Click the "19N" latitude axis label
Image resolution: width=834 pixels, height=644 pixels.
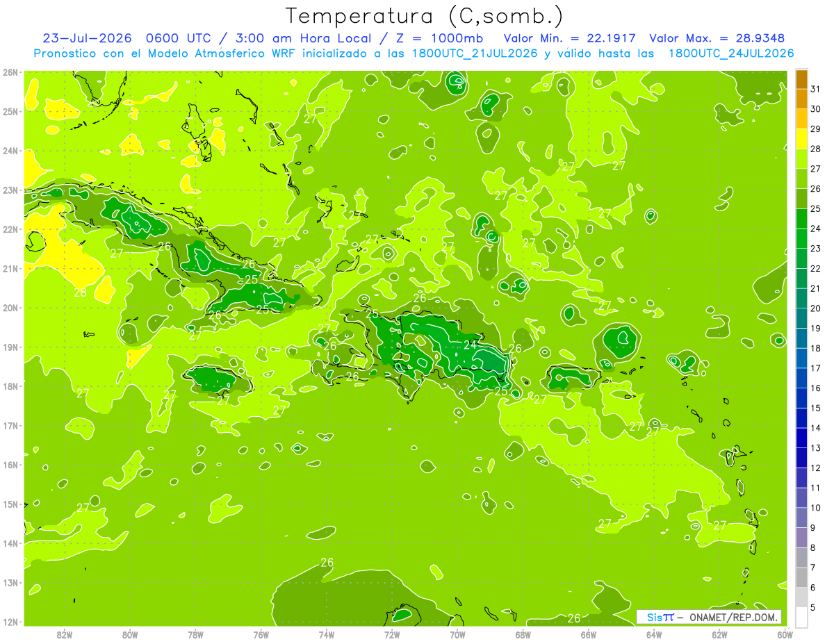pyautogui.click(x=10, y=347)
